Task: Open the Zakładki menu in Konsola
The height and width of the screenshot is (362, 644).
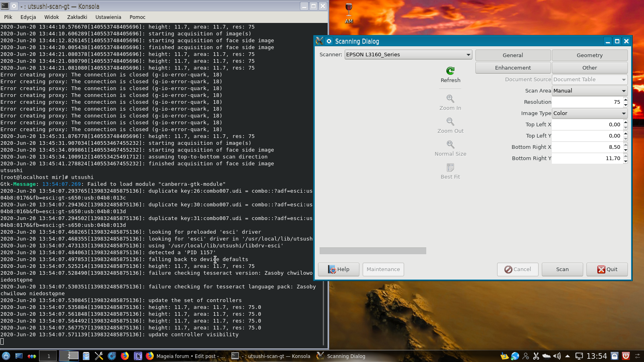Action: click(x=77, y=17)
